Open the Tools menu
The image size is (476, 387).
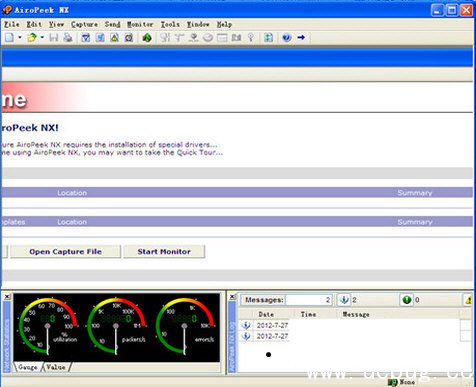tap(170, 24)
